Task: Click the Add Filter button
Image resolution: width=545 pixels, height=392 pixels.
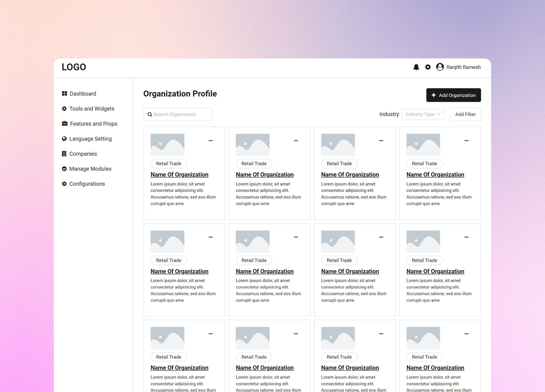Action: (465, 114)
